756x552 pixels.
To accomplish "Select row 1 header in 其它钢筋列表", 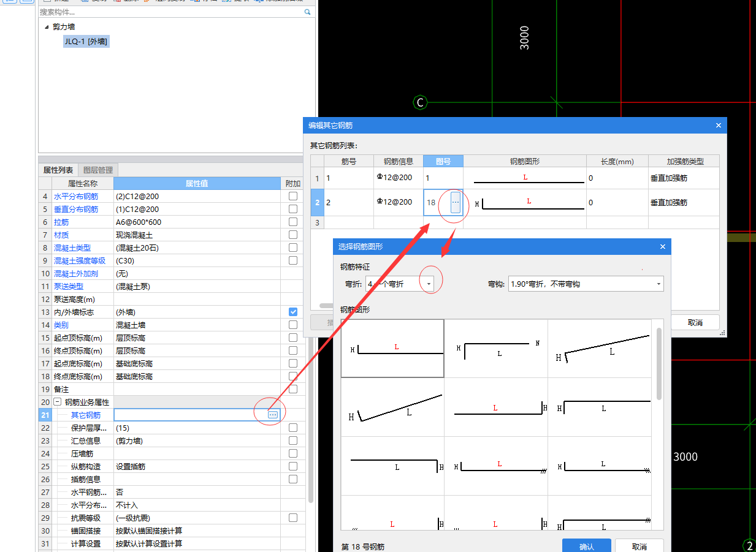I will [317, 178].
